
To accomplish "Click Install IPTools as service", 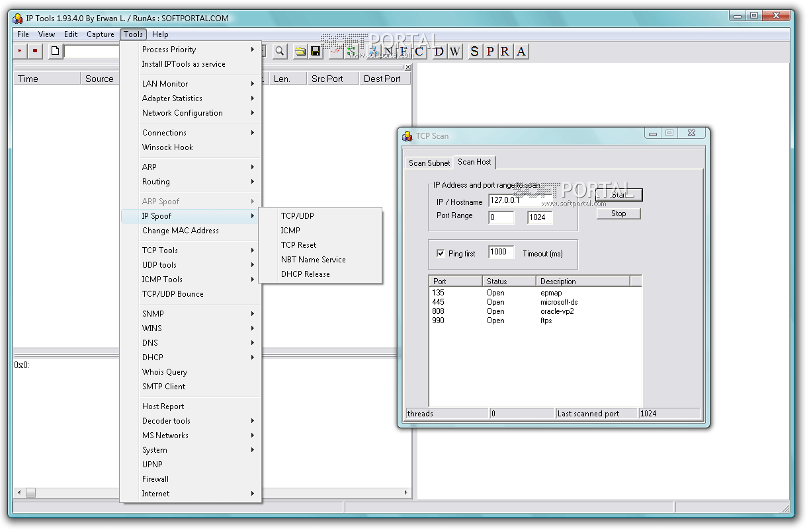I will (191, 64).
